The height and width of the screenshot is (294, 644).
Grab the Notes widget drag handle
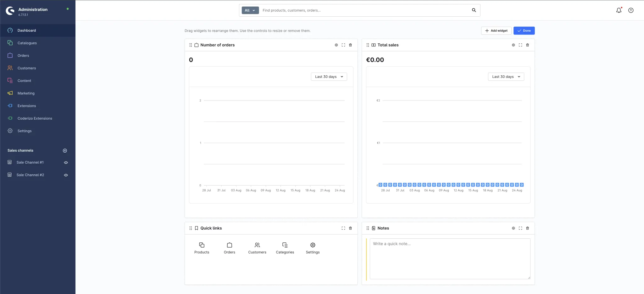[x=368, y=228]
